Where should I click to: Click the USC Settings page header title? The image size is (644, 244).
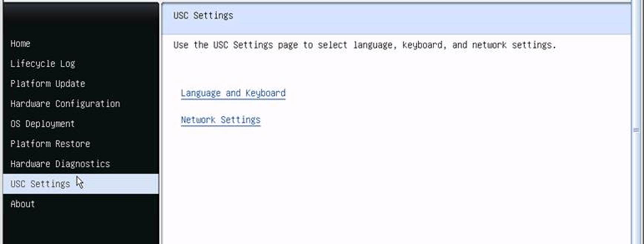[x=203, y=16]
